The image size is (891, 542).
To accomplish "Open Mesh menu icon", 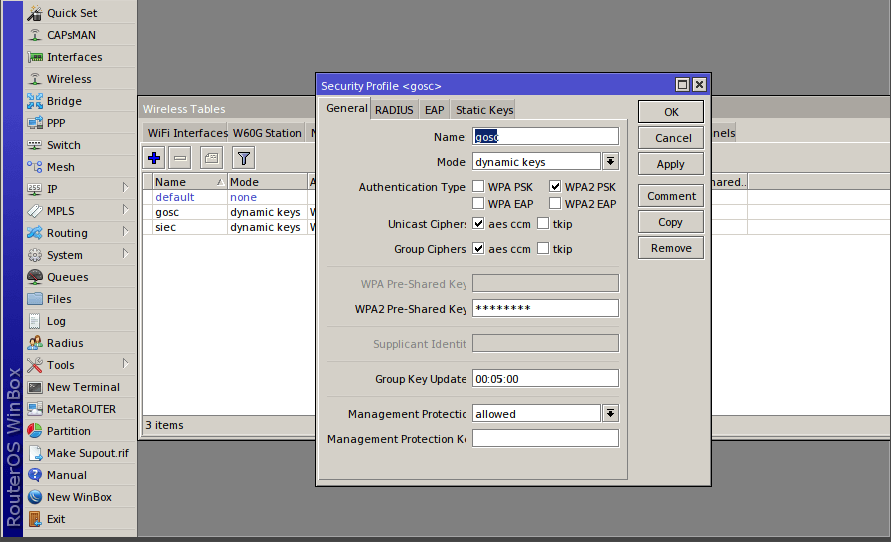I will [35, 167].
